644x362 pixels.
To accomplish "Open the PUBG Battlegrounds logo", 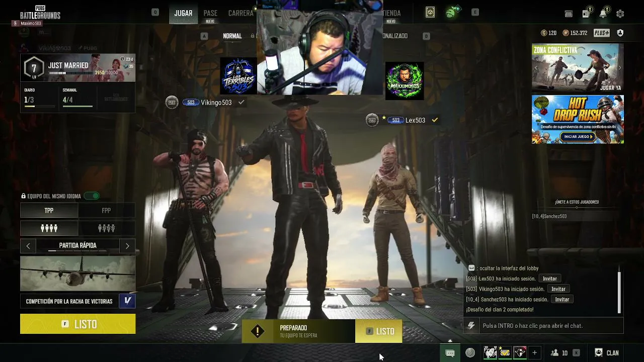I will (x=40, y=13).
